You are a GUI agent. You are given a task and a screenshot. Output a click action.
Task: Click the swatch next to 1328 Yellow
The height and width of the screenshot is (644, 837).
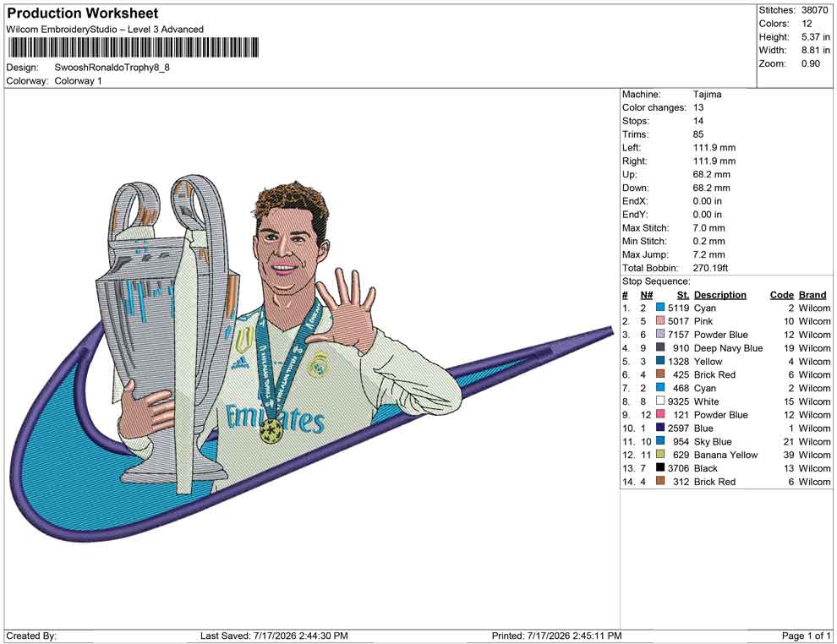coord(660,361)
